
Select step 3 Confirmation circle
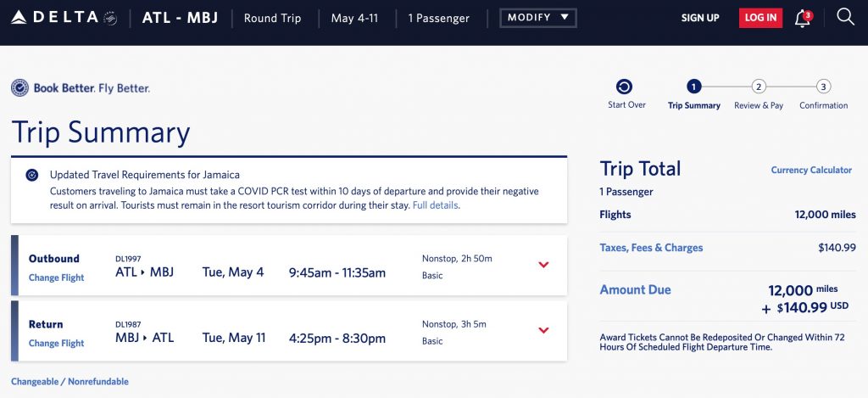tap(823, 87)
